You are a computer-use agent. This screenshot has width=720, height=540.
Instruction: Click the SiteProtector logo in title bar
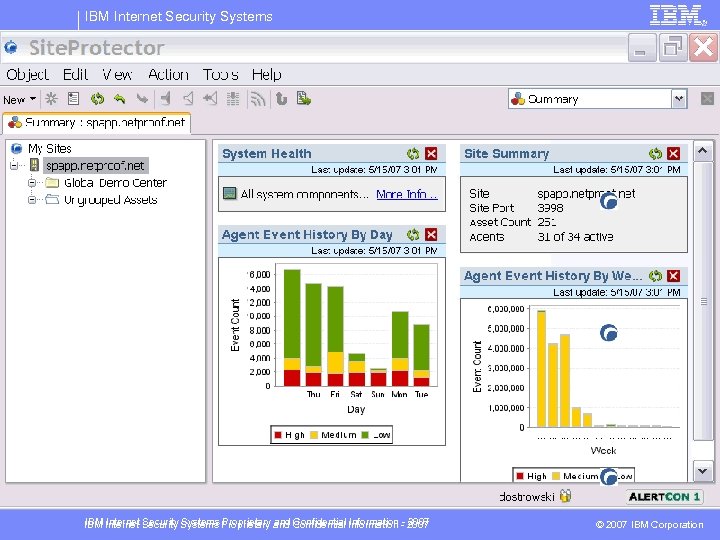coord(11,47)
